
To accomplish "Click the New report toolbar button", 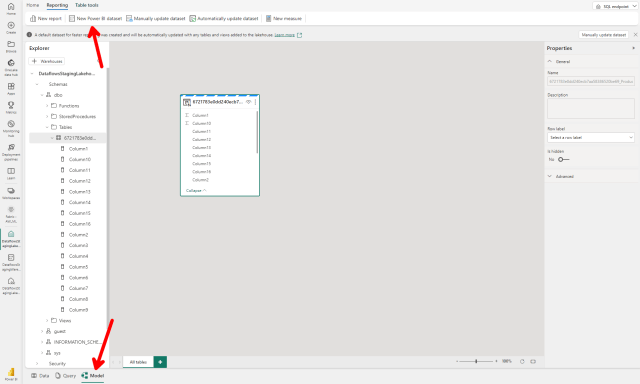I will pyautogui.click(x=46, y=18).
